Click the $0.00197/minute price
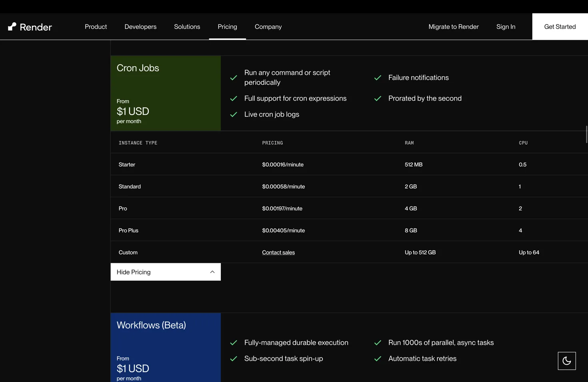Image resolution: width=588 pixels, height=382 pixels. pyautogui.click(x=282, y=209)
